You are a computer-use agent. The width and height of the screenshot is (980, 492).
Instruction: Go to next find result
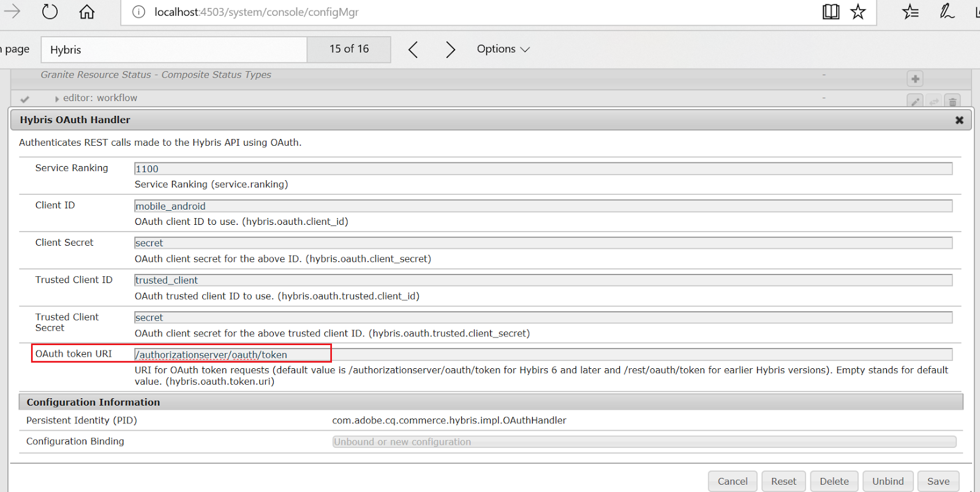[x=450, y=50]
